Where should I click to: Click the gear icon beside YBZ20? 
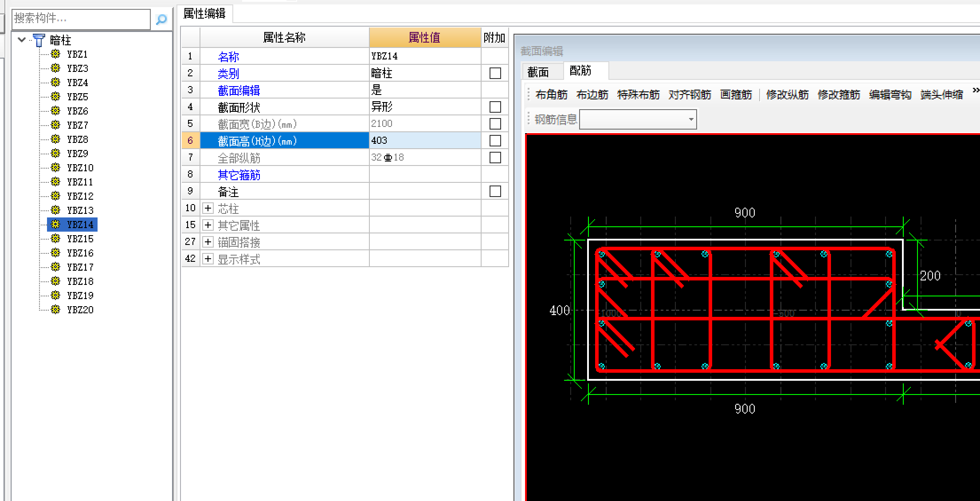point(55,310)
